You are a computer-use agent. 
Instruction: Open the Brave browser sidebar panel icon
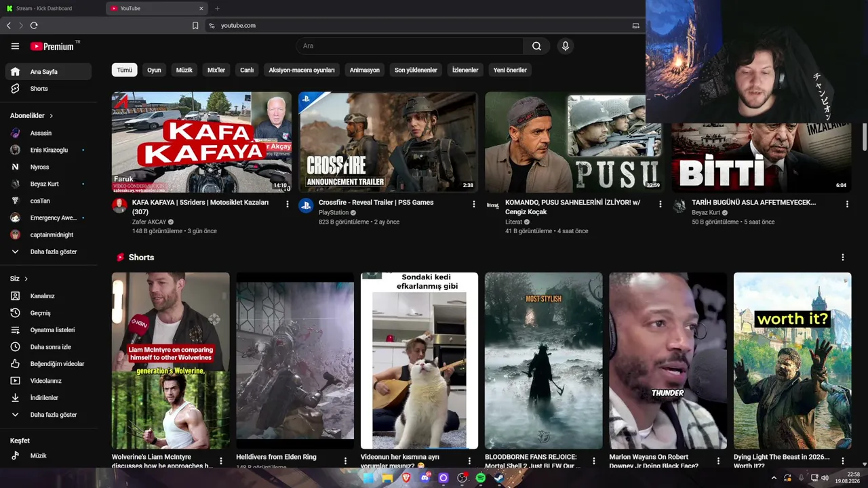click(635, 26)
